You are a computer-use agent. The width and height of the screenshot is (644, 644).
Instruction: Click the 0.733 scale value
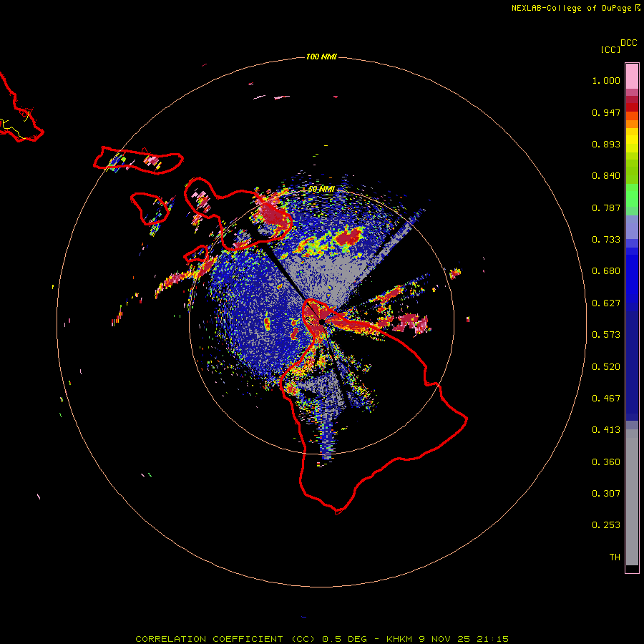[606, 240]
